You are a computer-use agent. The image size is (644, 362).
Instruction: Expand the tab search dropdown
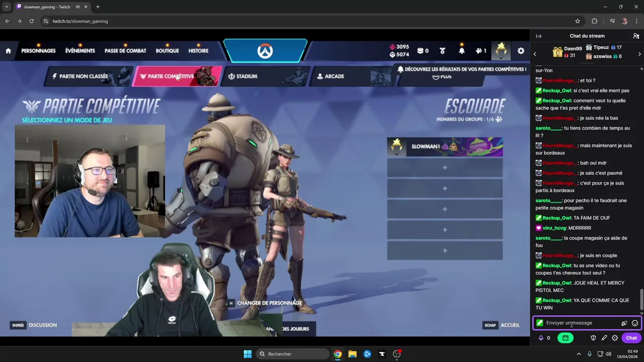point(7,7)
